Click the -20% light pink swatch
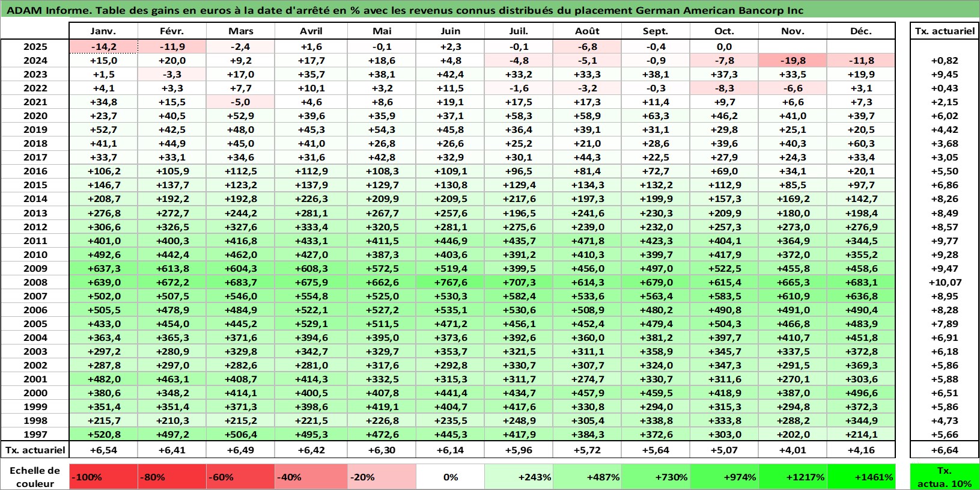This screenshot has width=980, height=490. pyautogui.click(x=382, y=477)
